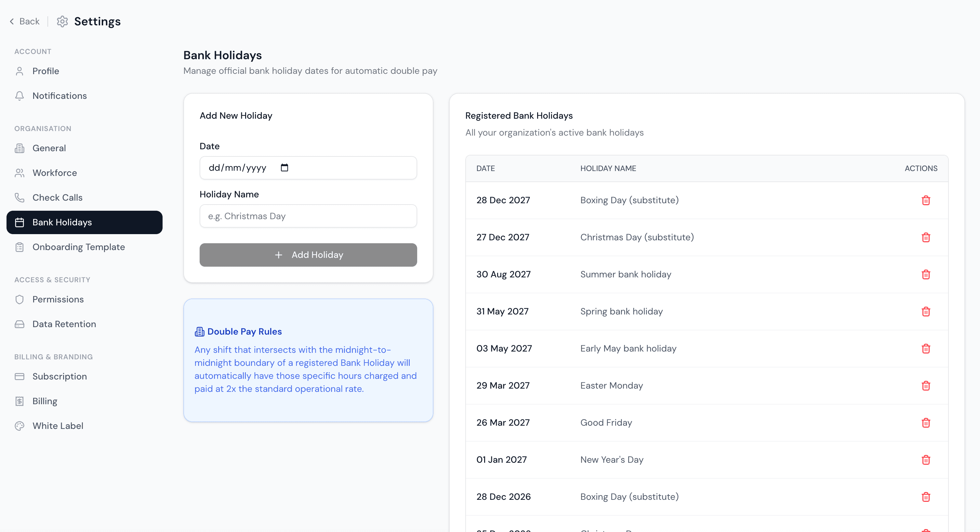The width and height of the screenshot is (980, 532).
Task: Open the Profile settings page
Action: tap(85, 71)
